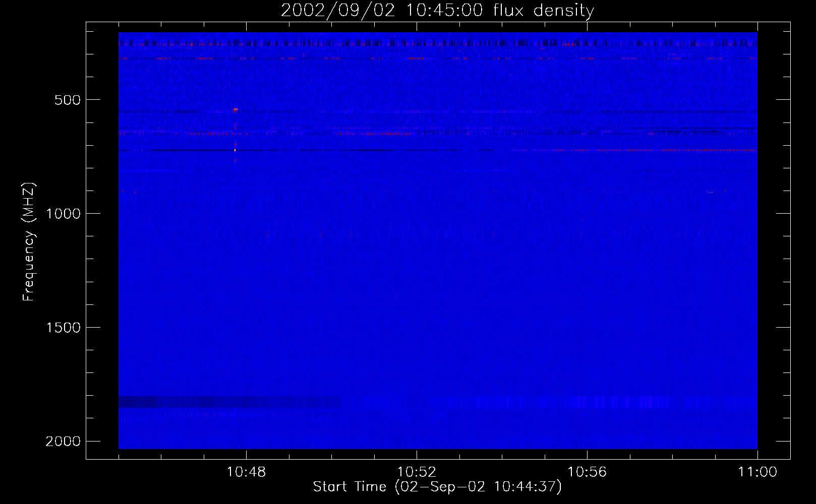The image size is (816, 504).
Task: Click the 1500 frequency tick label
Action: tap(63, 328)
